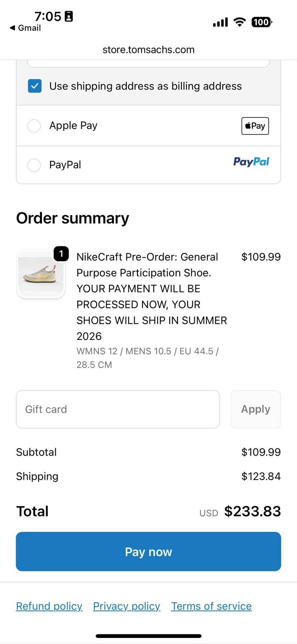Viewport: 297px width, 644px height.
Task: Select the Apple Pay radio button
Action: (34, 126)
